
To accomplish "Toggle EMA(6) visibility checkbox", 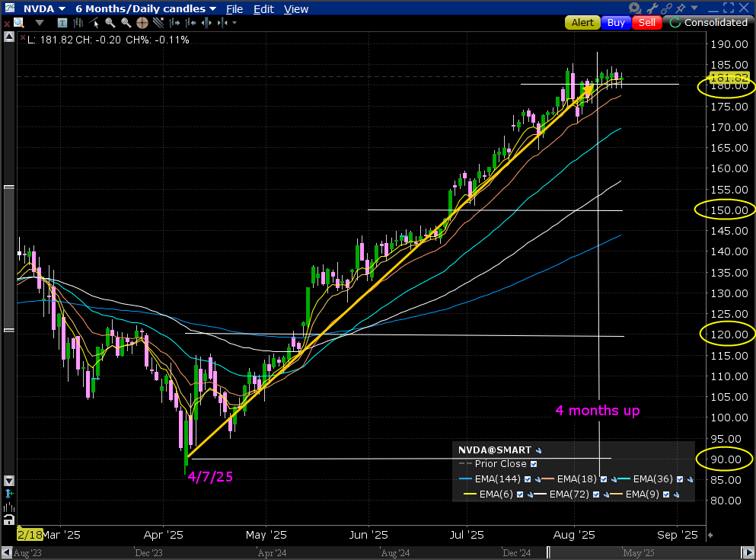I will (x=520, y=494).
